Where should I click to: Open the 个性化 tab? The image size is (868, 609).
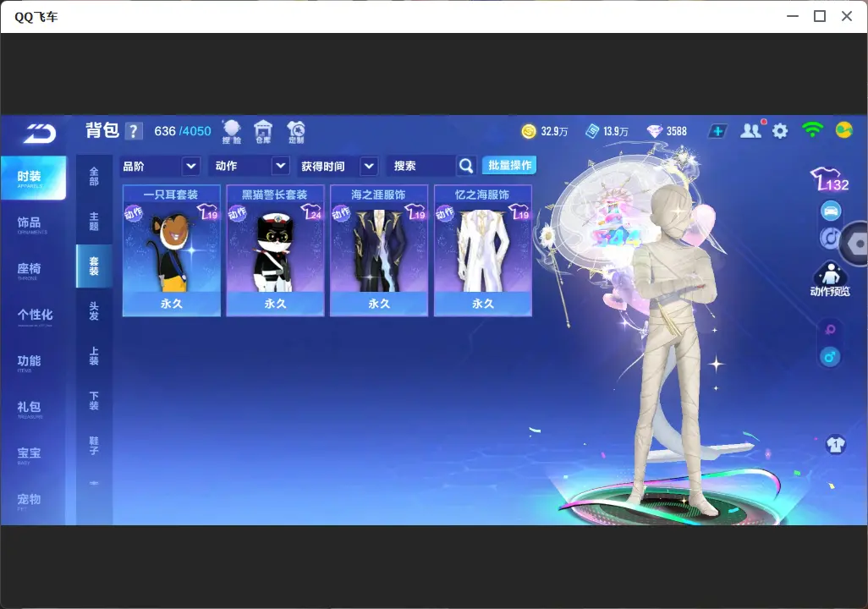pos(33,316)
